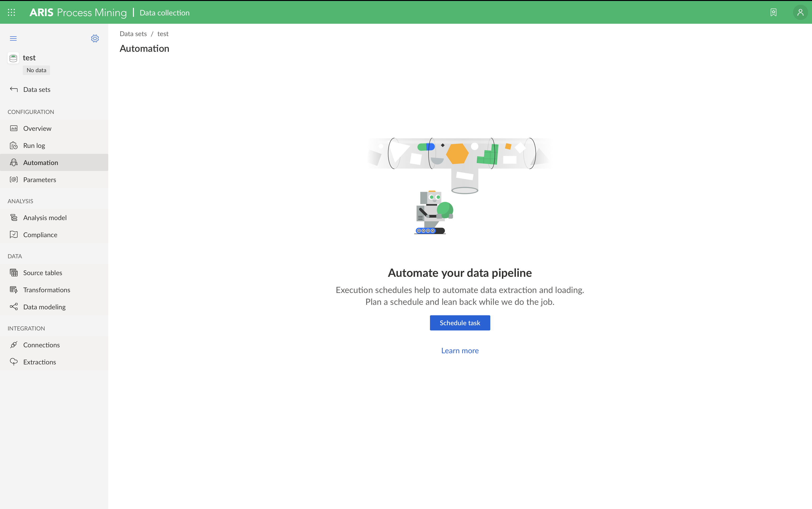The height and width of the screenshot is (509, 812).
Task: Click the No data status badge
Action: click(x=36, y=70)
